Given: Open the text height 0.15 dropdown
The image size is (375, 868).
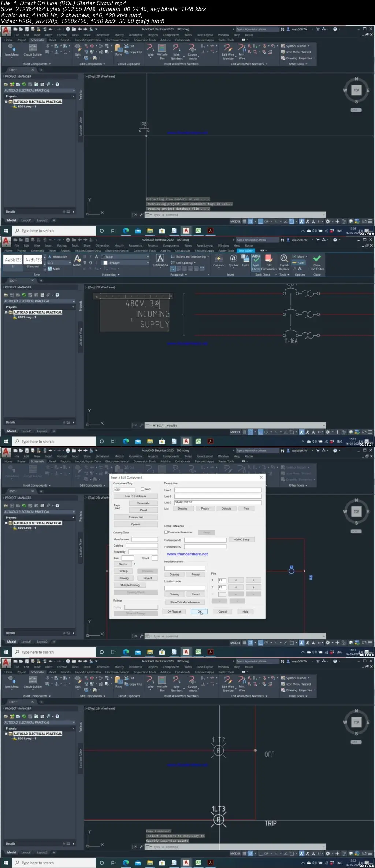Looking at the screenshot, I should [x=70, y=263].
